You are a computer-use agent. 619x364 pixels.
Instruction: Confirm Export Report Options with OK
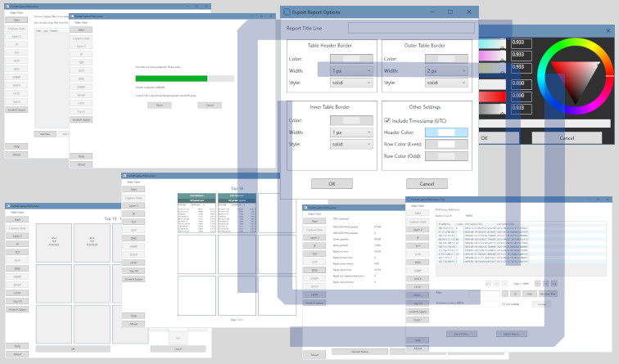(x=332, y=184)
